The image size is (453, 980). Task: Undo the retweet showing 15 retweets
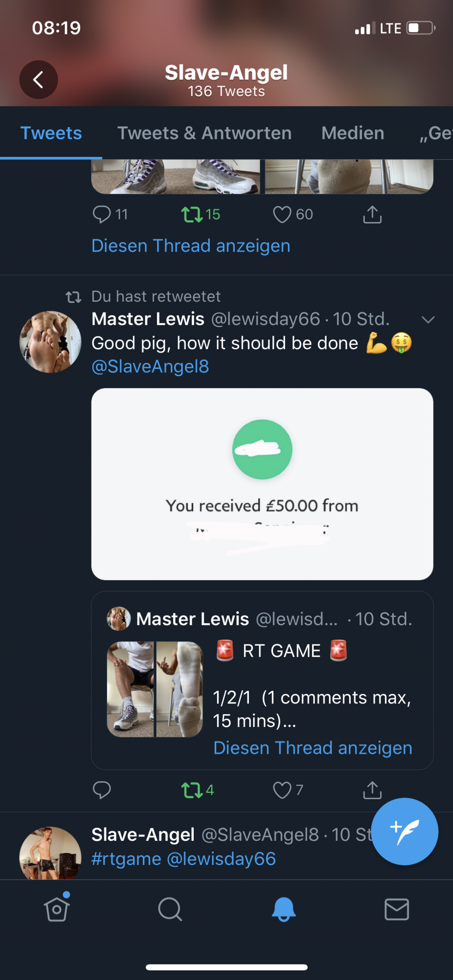coord(192,215)
